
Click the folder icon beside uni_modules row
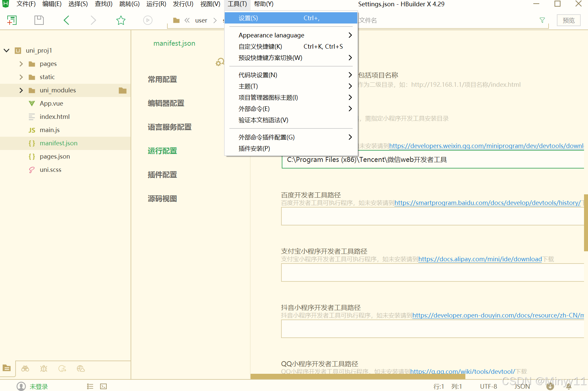pos(123,90)
